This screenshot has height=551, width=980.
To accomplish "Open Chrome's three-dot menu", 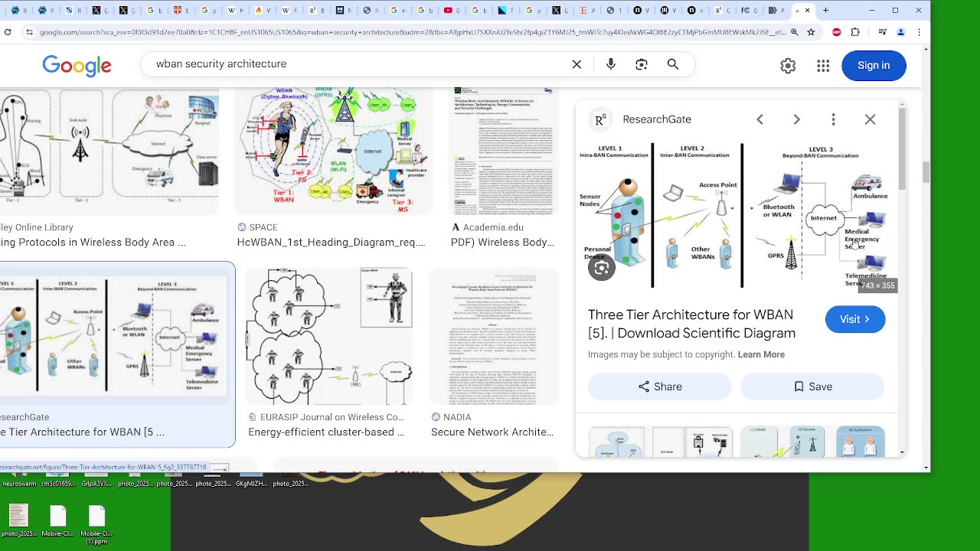I will (919, 32).
